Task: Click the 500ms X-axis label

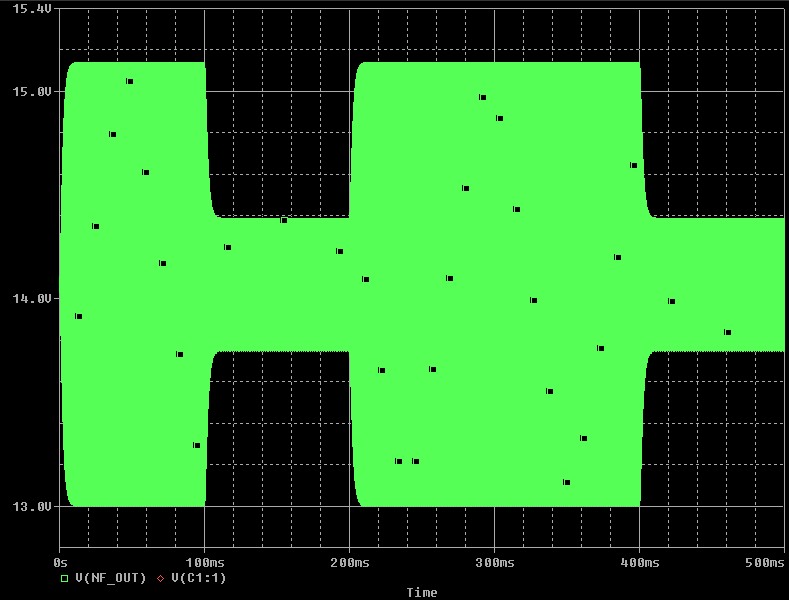Action: pos(765,562)
